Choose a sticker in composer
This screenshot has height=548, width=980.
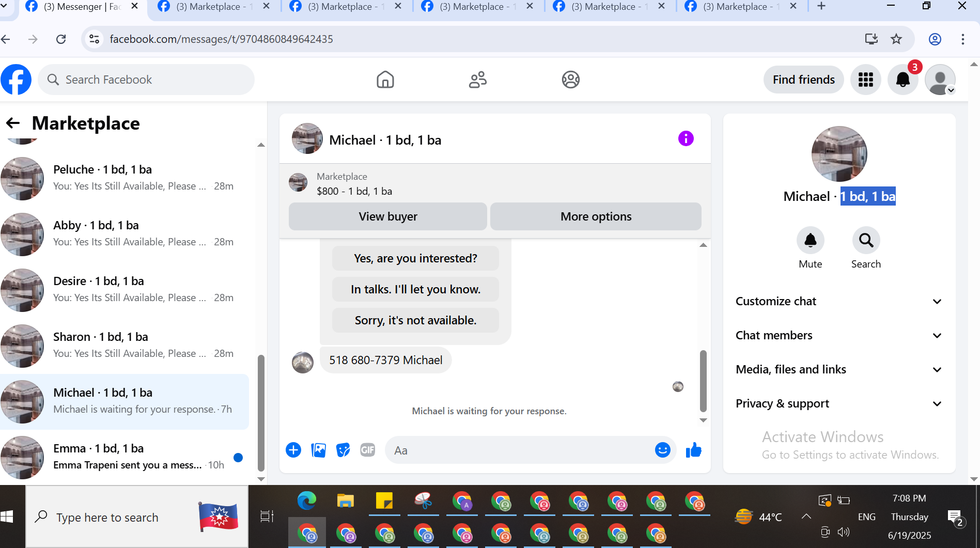(x=343, y=450)
